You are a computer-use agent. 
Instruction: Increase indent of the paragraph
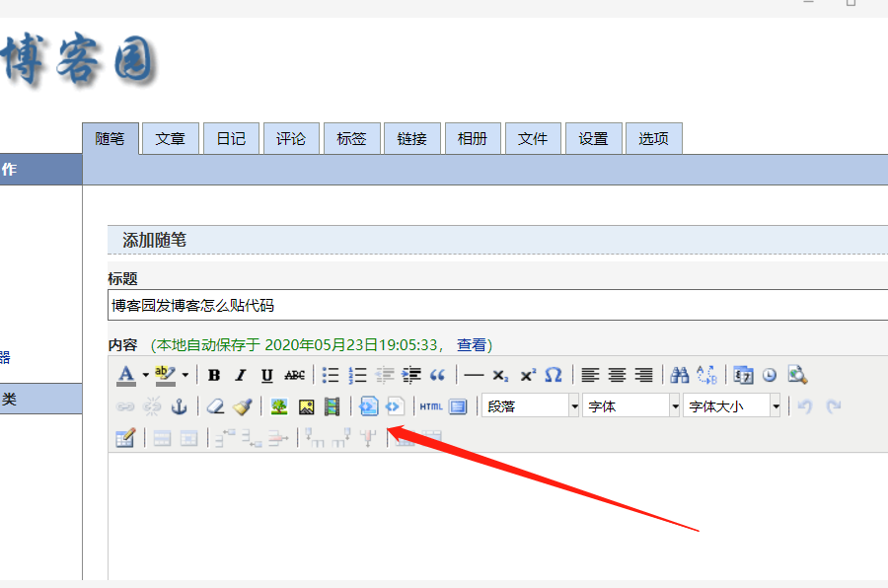pyautogui.click(x=411, y=375)
